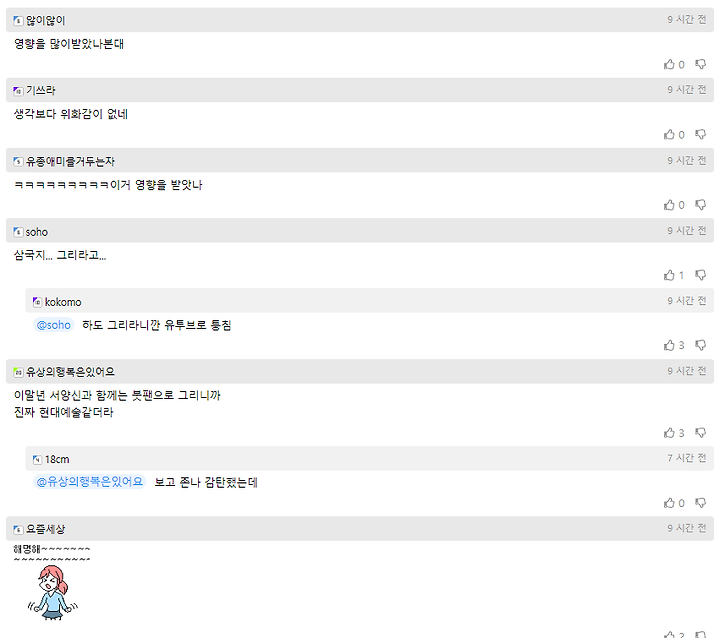Screen dimensions: 720x638
Task: Open kokomo's username
Action: [x=63, y=302]
